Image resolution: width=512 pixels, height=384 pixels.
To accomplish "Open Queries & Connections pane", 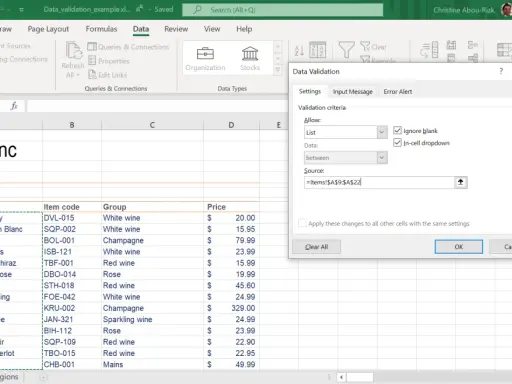I will pyautogui.click(x=128, y=47).
